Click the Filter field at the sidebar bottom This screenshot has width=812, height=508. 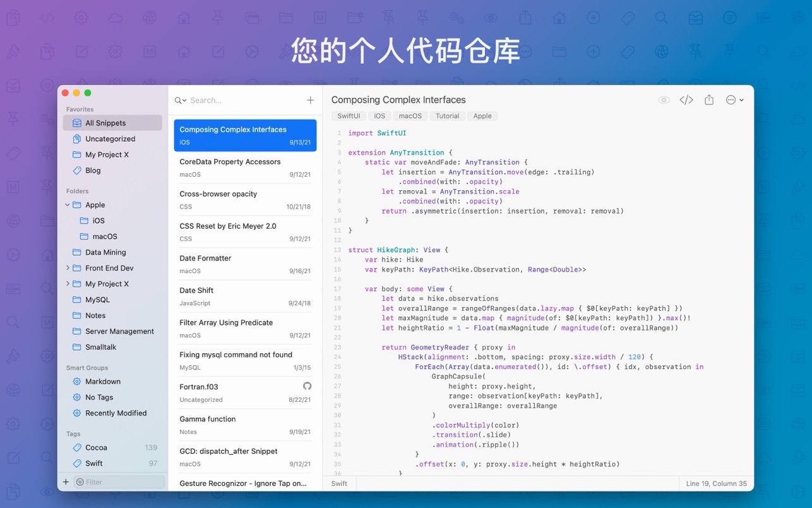(119, 482)
